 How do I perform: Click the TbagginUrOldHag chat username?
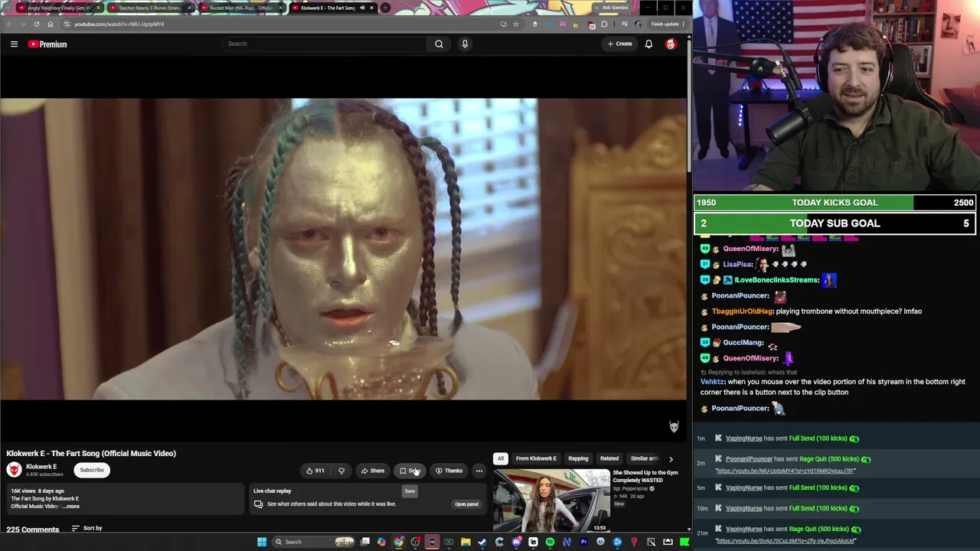[742, 311]
